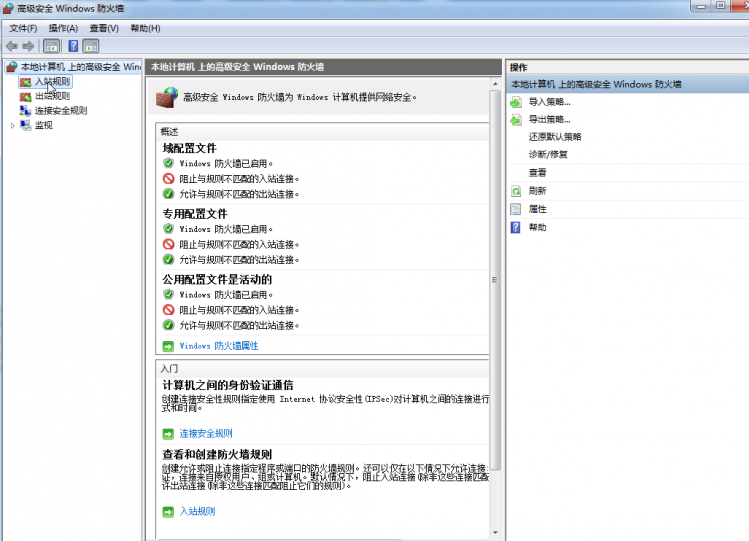Click the scroll up arrow of center pane
The width and height of the screenshot is (749, 541).
495,84
